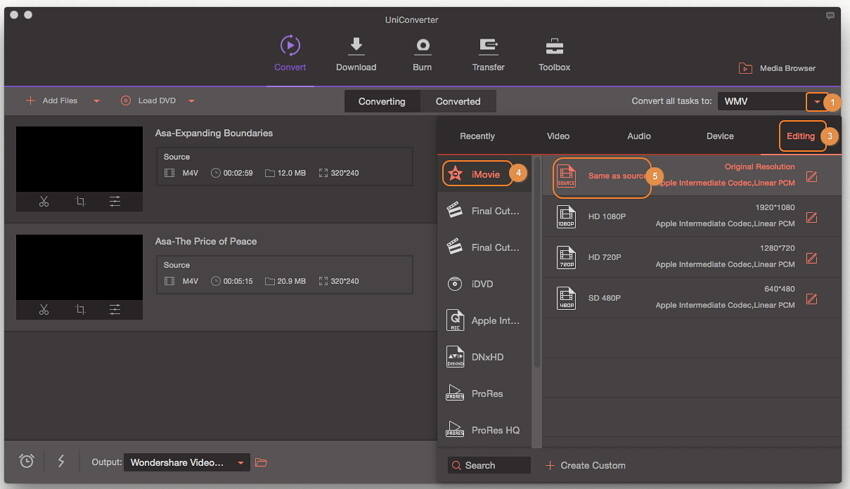Screen dimensions: 850x489
Task: Choose iDVD in the format list
Action: pyautogui.click(x=484, y=284)
